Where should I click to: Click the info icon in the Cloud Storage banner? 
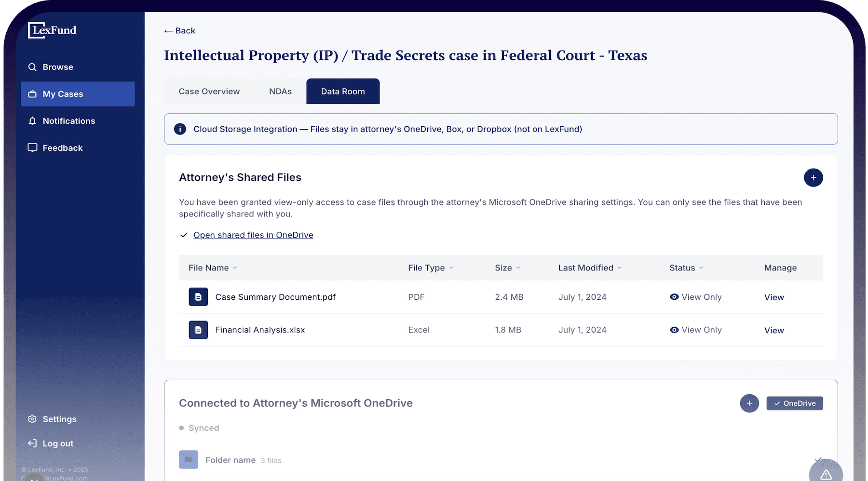pyautogui.click(x=180, y=129)
